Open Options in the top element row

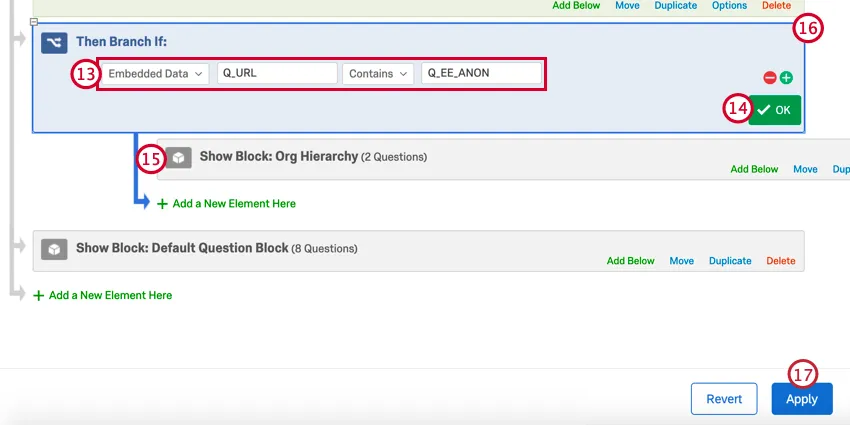[729, 5]
